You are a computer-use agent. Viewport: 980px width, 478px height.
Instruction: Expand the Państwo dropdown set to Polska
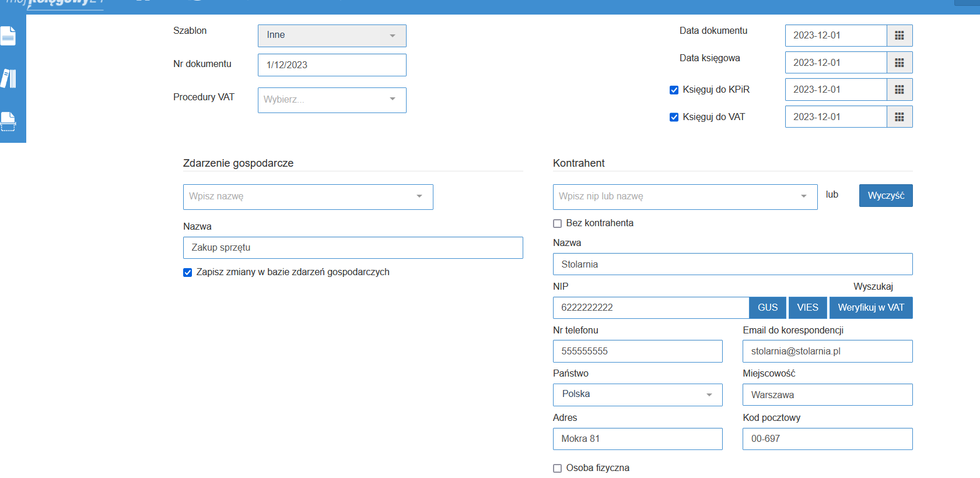[x=637, y=395]
